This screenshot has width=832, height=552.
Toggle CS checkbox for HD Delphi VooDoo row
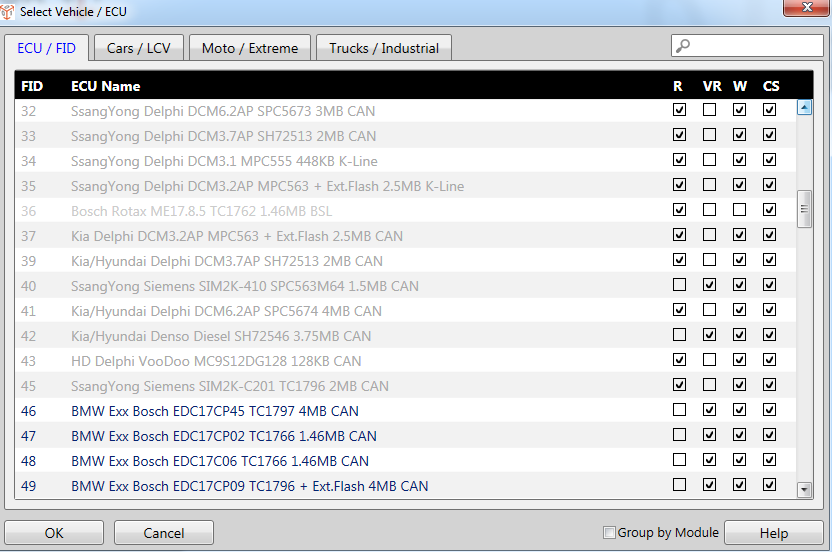(769, 360)
